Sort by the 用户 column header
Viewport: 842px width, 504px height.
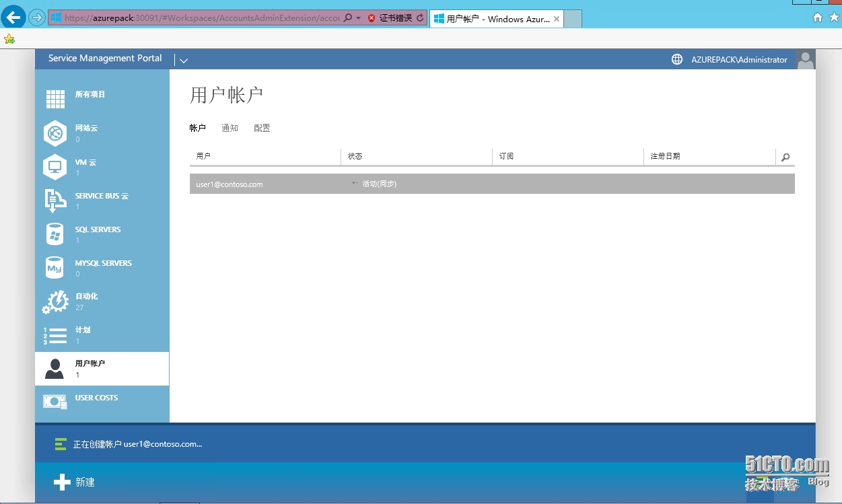pyautogui.click(x=265, y=156)
